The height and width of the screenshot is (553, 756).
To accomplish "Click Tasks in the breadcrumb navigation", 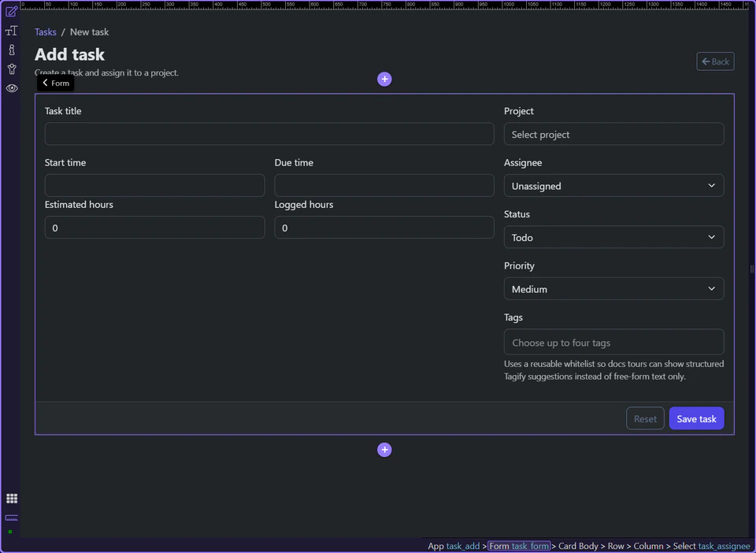I will pos(45,32).
